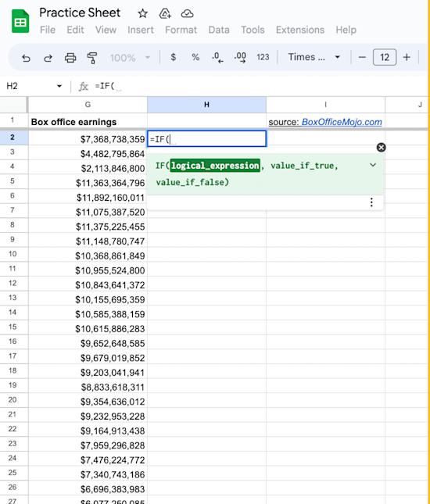
Task: Select cell with $10,615,886,283
Action: point(88,328)
